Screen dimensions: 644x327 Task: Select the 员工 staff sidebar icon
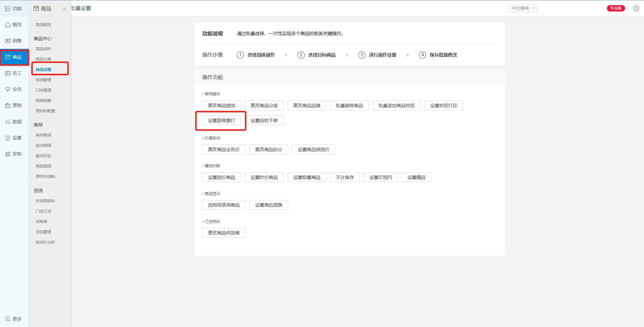(8, 73)
